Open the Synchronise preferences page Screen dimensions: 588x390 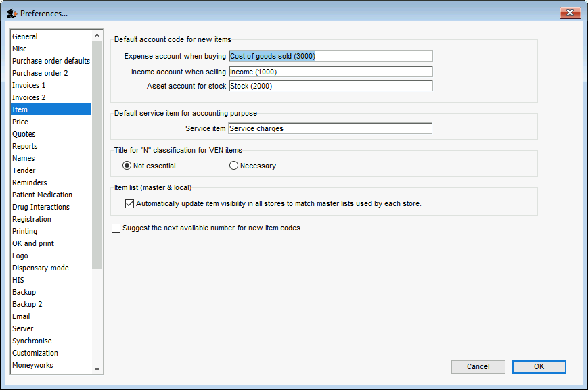click(x=32, y=341)
